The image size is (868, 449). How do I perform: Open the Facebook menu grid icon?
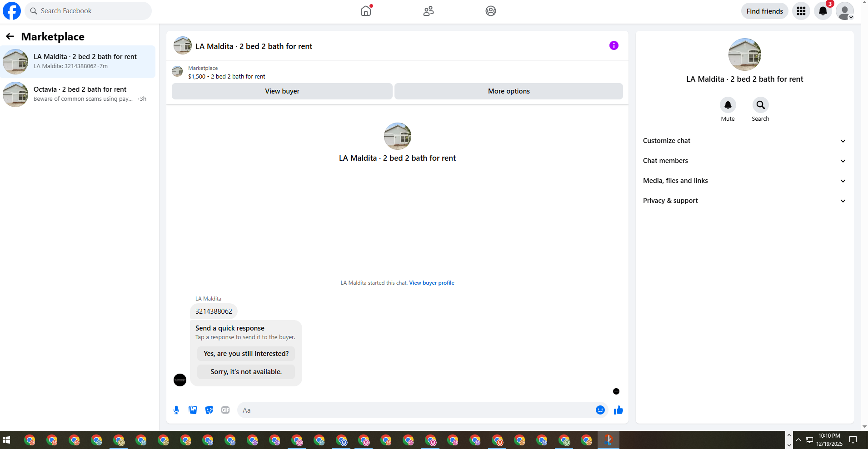coord(801,11)
